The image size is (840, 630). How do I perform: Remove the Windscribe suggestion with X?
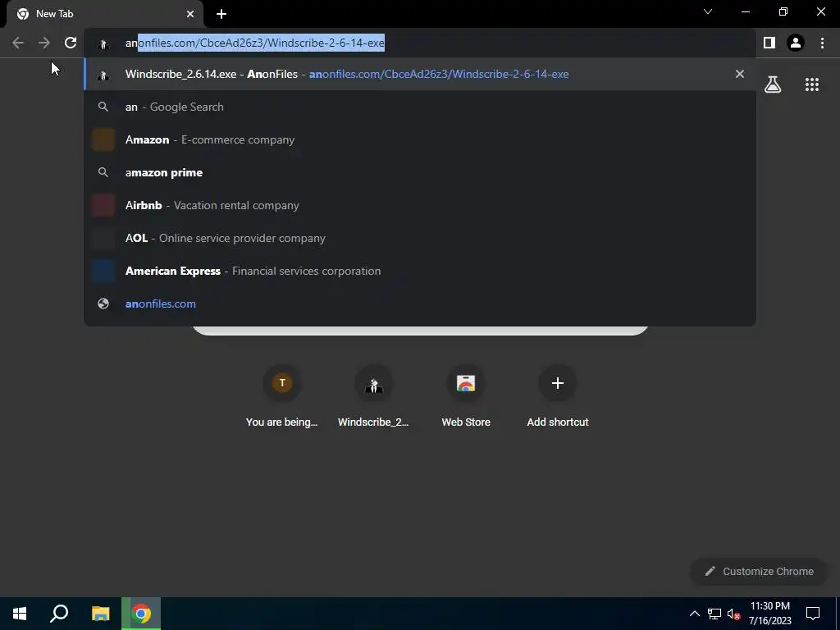[x=740, y=74]
